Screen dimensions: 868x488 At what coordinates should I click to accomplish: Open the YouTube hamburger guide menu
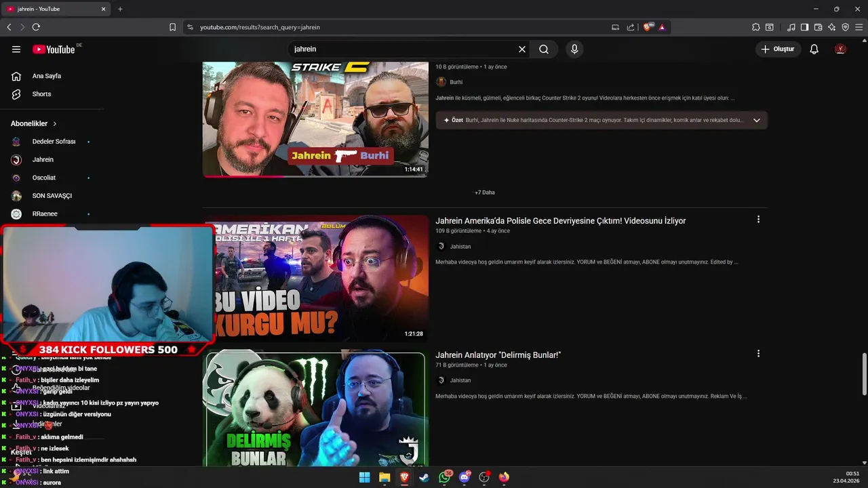(16, 49)
